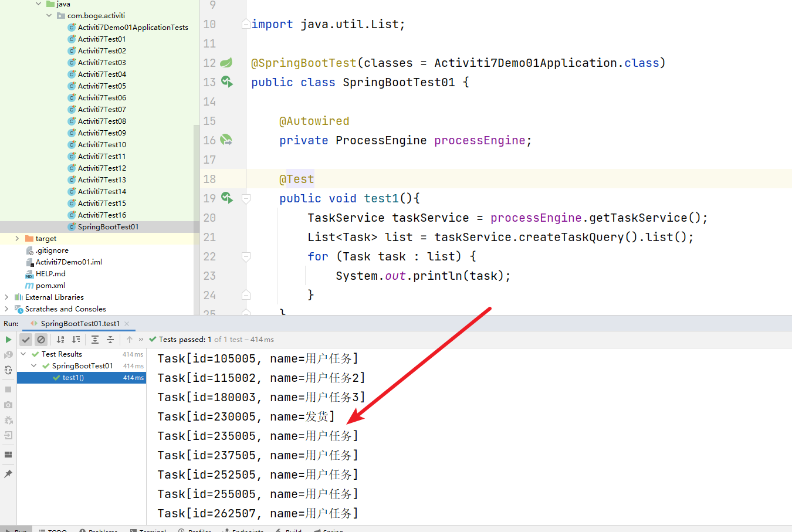The width and height of the screenshot is (792, 532).
Task: Collapse SpringBootTest01 test results node
Action: tap(34, 366)
